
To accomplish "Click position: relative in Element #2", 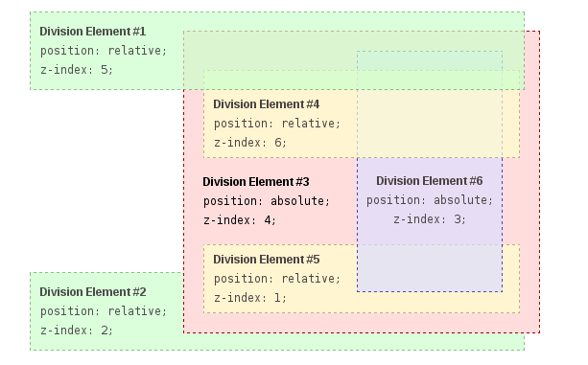I will click(x=104, y=311).
